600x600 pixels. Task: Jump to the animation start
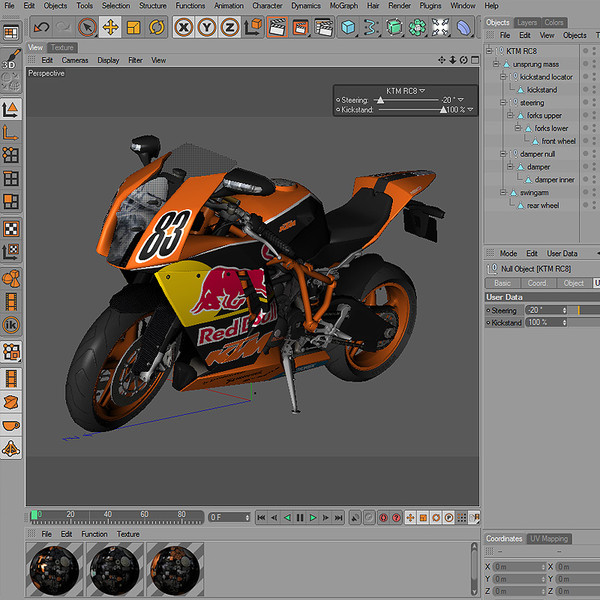[261, 518]
